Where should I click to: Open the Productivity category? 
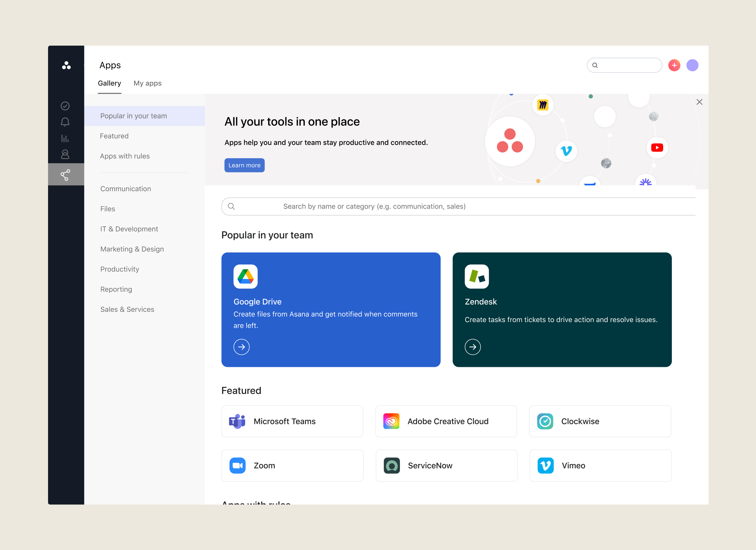(120, 269)
